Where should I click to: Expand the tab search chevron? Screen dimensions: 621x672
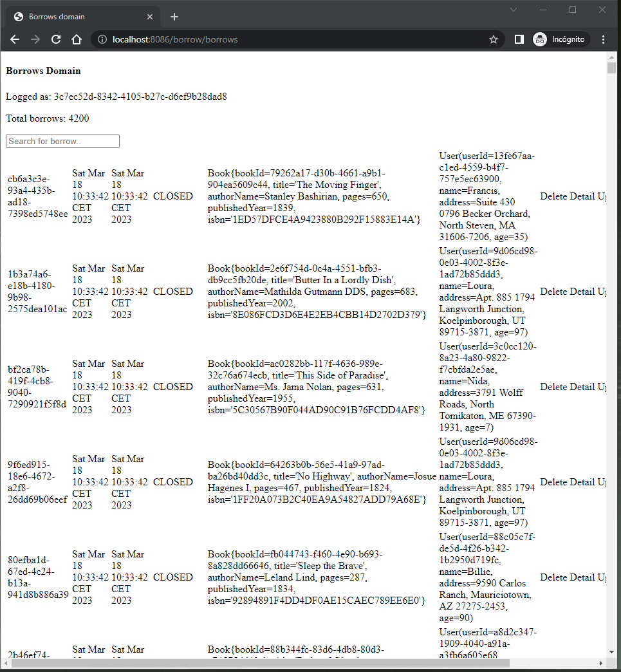(514, 10)
